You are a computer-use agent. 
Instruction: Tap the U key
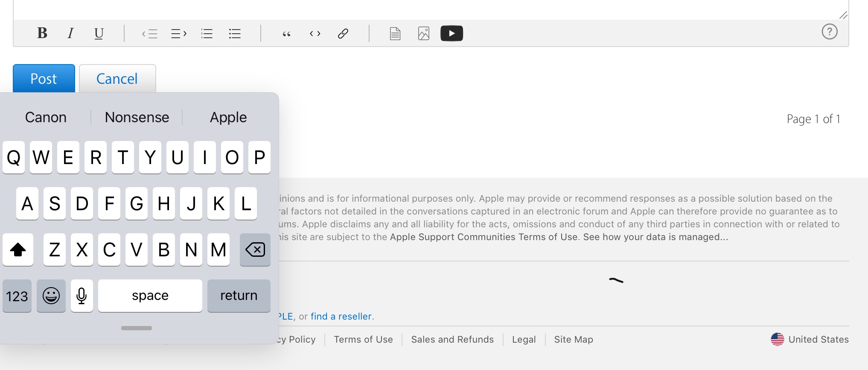(x=178, y=157)
